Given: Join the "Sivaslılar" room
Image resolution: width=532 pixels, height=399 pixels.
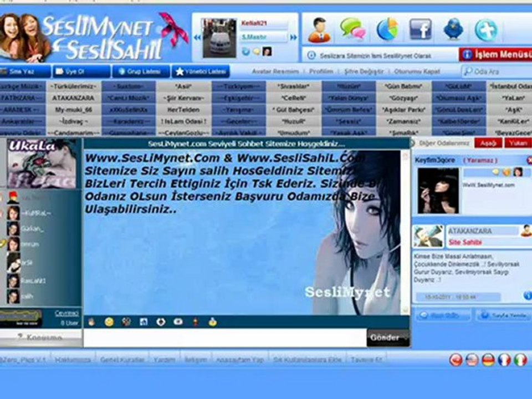Looking at the screenshot, I should (x=294, y=86).
